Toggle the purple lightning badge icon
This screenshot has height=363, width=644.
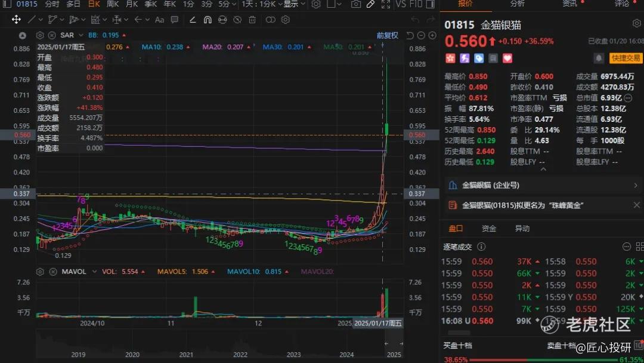click(x=465, y=59)
